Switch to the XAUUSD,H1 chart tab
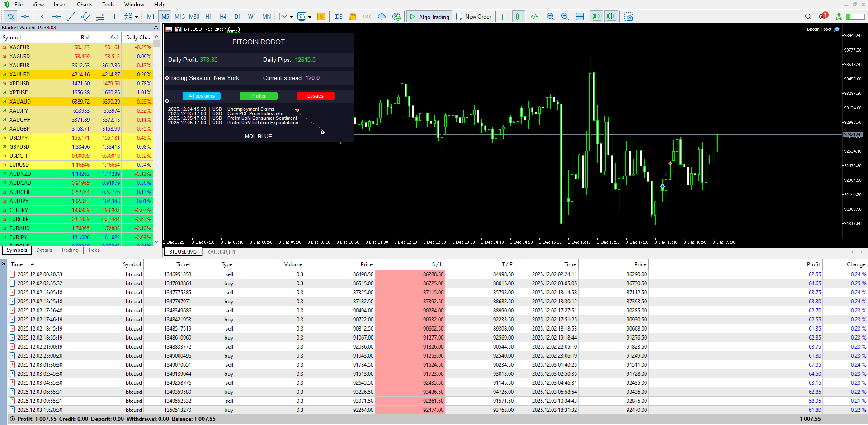 click(x=221, y=252)
